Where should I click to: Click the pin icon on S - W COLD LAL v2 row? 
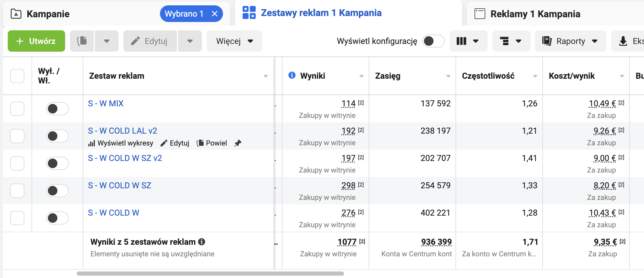(238, 143)
